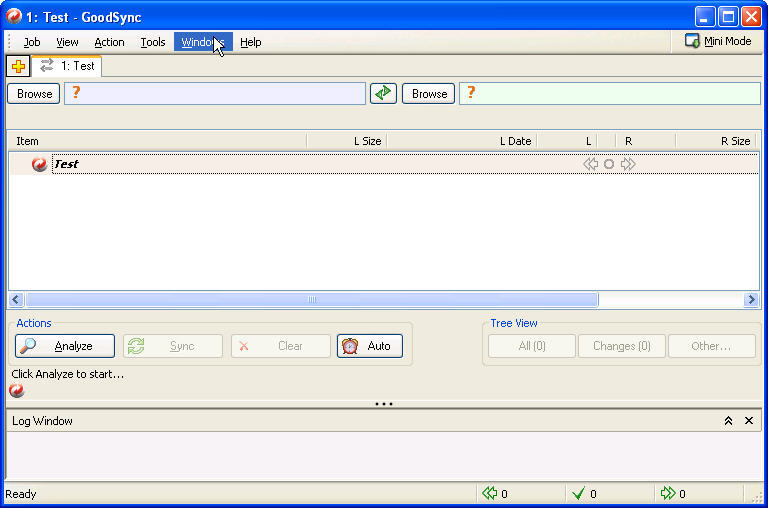
Task: Click the L Size column header
Action: tap(347, 141)
